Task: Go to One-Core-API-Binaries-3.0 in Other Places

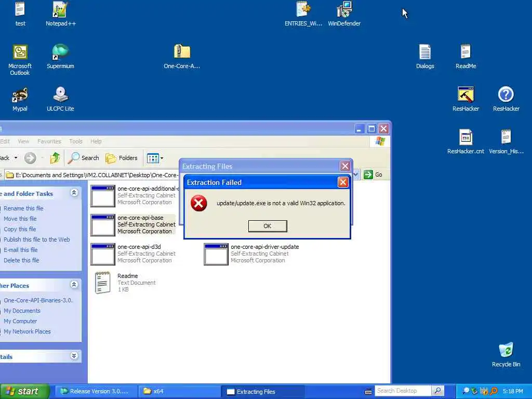Action: coord(38,301)
